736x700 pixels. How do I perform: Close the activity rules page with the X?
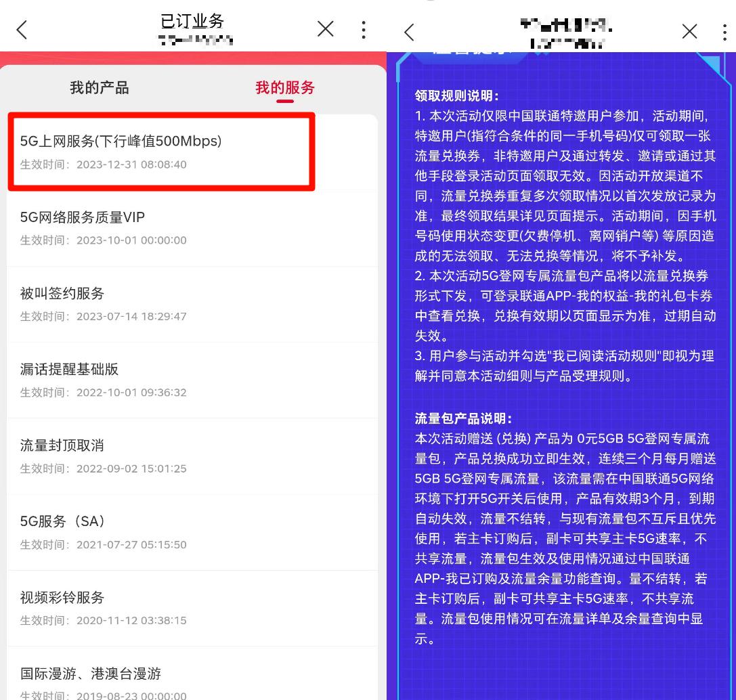point(689,31)
